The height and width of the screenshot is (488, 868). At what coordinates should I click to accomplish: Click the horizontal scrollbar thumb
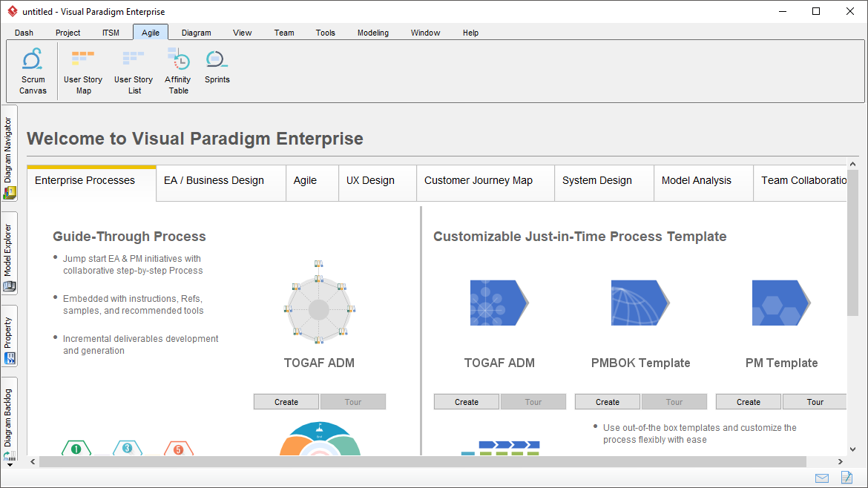tap(422, 461)
